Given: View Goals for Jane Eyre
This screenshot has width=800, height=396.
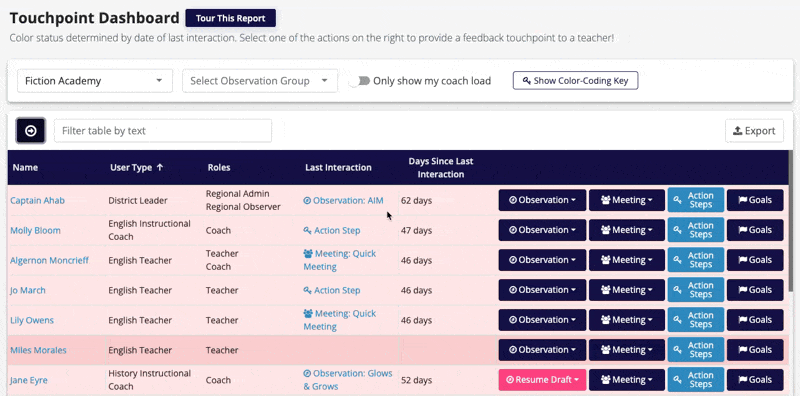Looking at the screenshot, I should click(755, 380).
